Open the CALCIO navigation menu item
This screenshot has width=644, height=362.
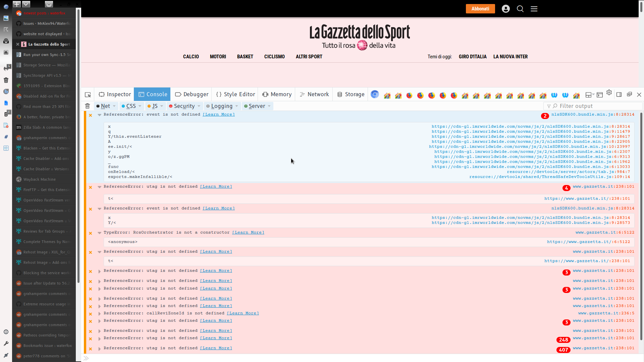[191, 57]
